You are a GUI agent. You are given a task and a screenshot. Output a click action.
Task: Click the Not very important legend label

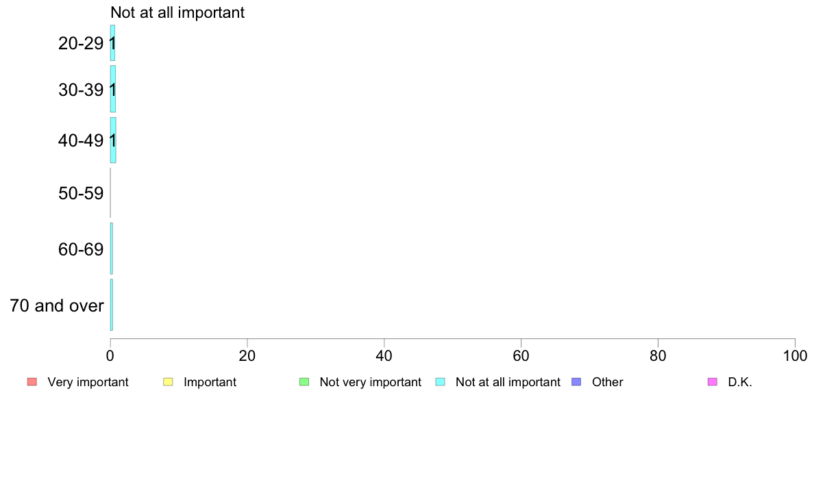[x=370, y=382]
